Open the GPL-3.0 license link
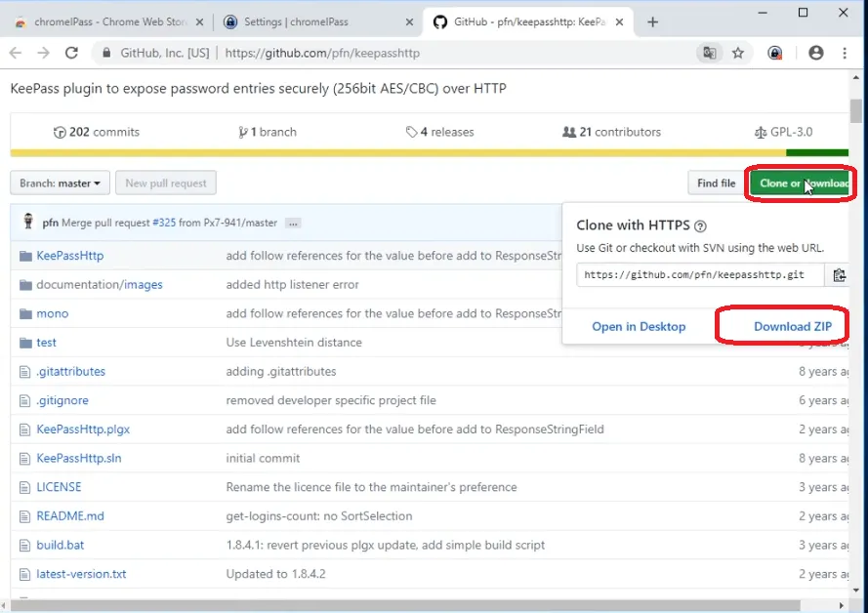The image size is (868, 613). pos(783,132)
